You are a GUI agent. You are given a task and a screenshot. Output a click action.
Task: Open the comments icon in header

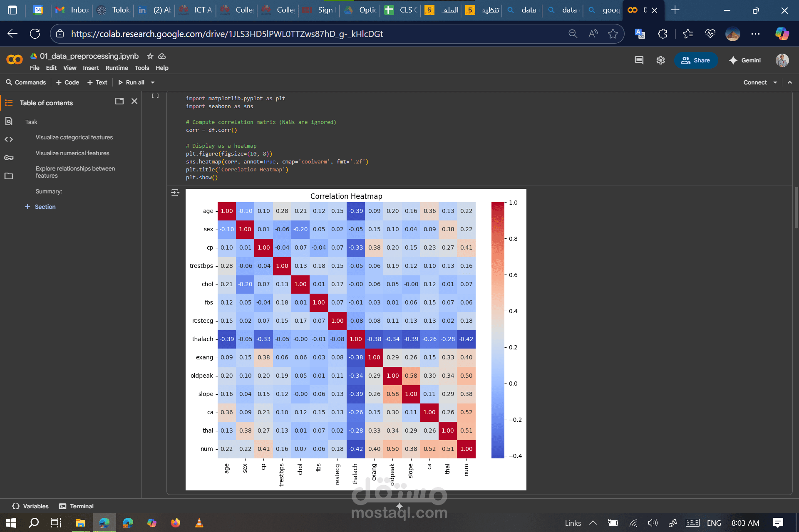click(639, 60)
